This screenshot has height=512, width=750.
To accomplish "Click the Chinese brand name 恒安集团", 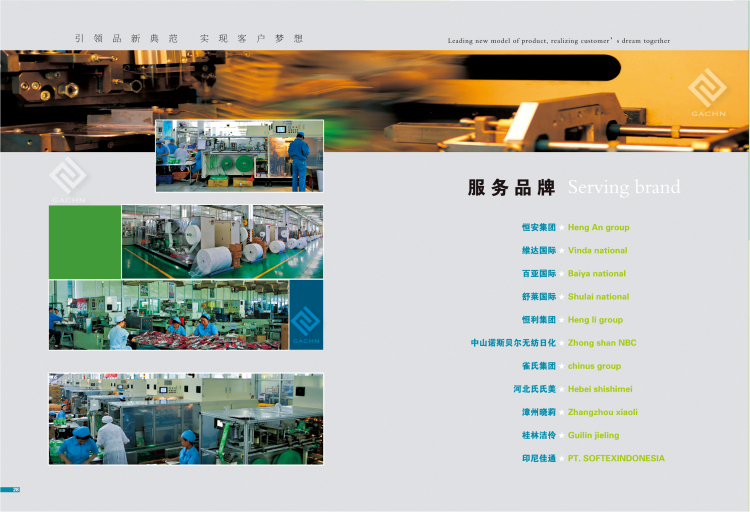I will click(x=539, y=227).
